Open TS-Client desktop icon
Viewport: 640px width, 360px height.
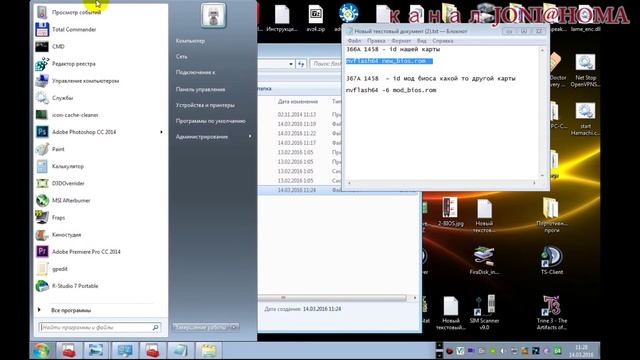[552, 260]
